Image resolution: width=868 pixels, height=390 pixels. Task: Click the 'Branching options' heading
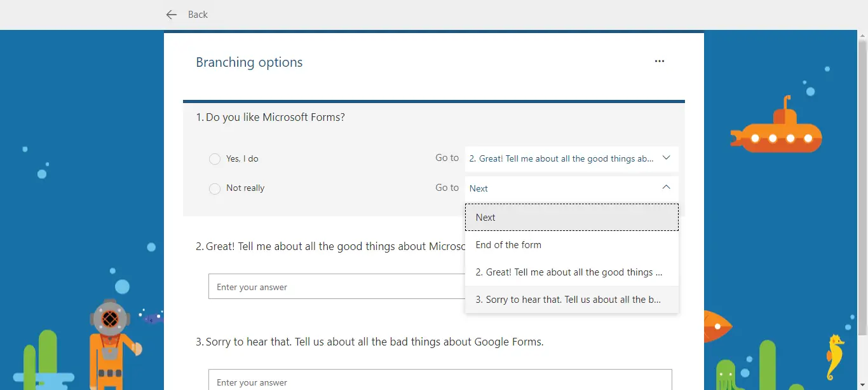(x=249, y=62)
